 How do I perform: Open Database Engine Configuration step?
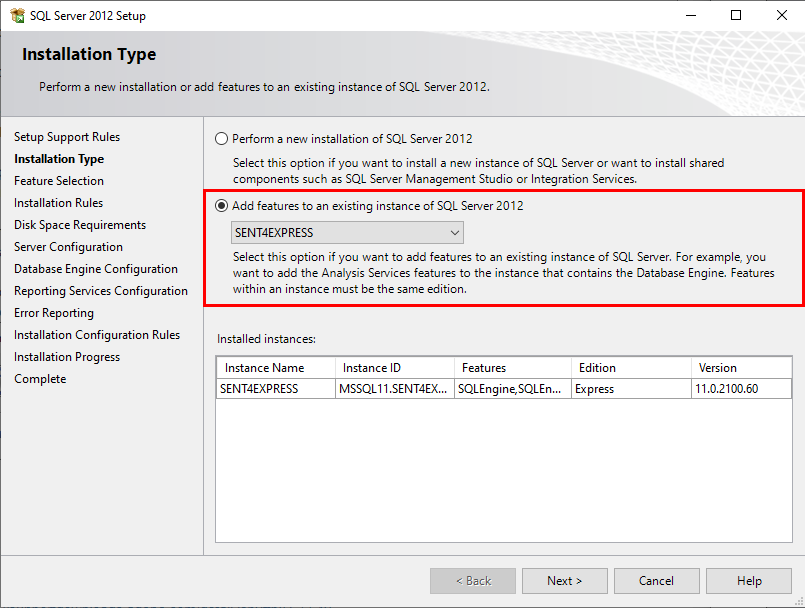coord(96,268)
